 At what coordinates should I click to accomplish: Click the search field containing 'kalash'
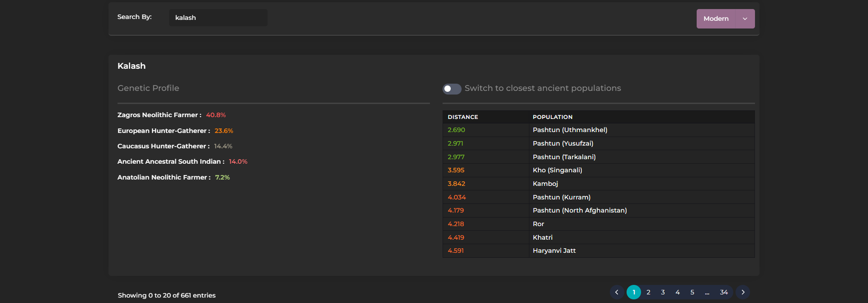(x=218, y=18)
